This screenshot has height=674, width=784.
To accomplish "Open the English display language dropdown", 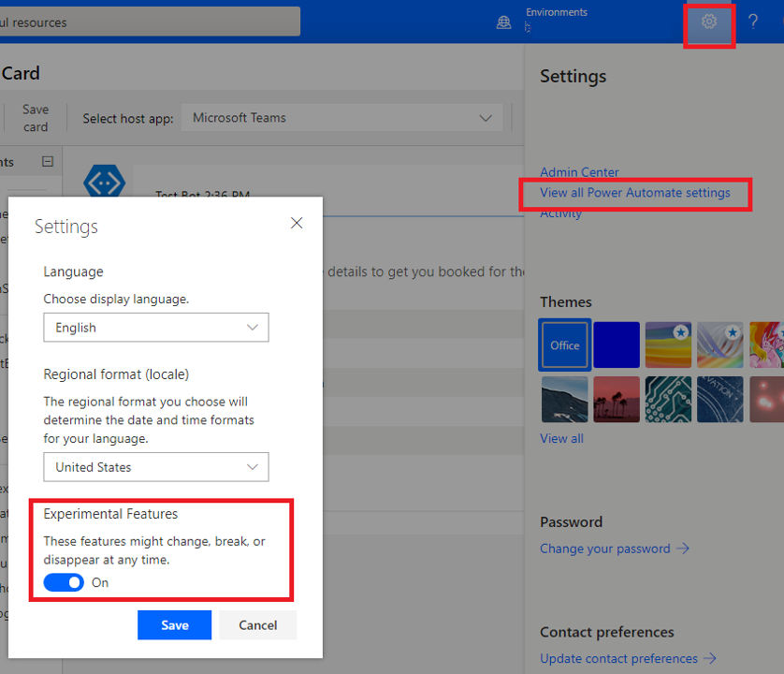I will (156, 328).
